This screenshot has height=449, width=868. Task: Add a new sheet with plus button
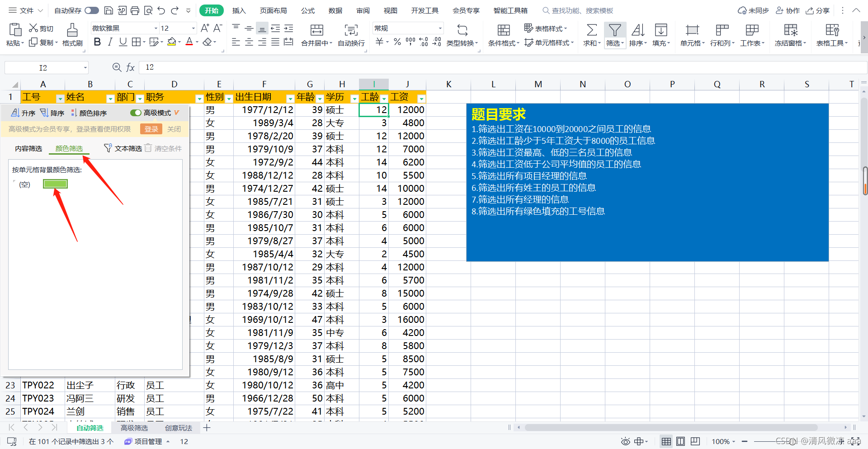(x=207, y=428)
